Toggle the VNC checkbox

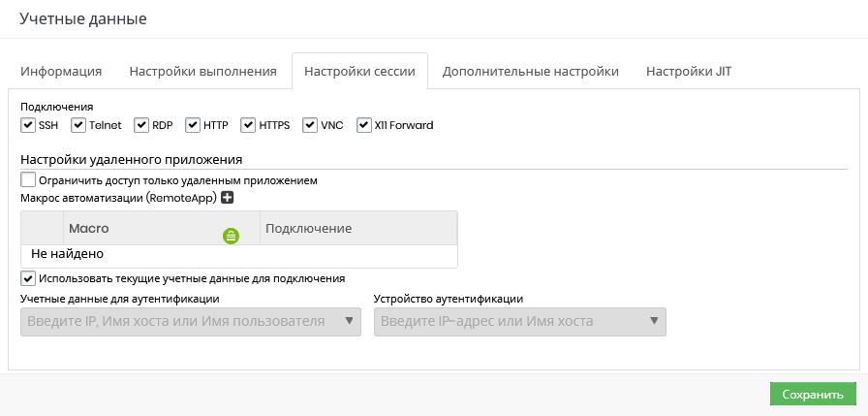[x=310, y=125]
